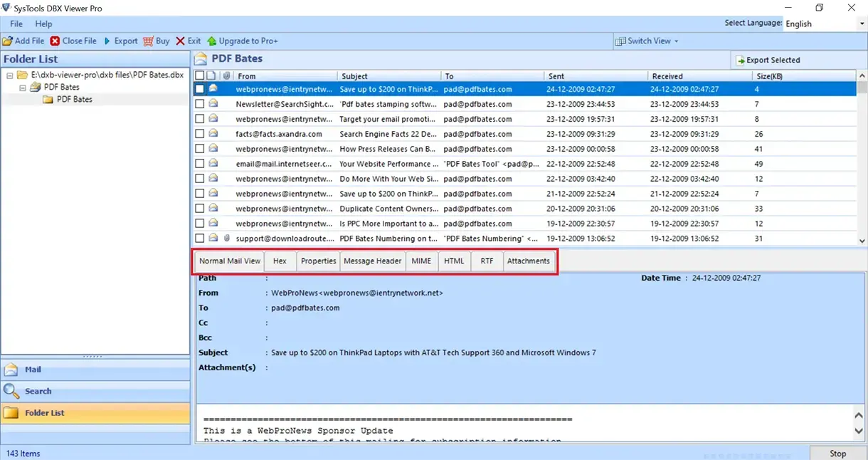
Task: Check the 'Target your email promoti' row checkbox
Action: [x=200, y=119]
